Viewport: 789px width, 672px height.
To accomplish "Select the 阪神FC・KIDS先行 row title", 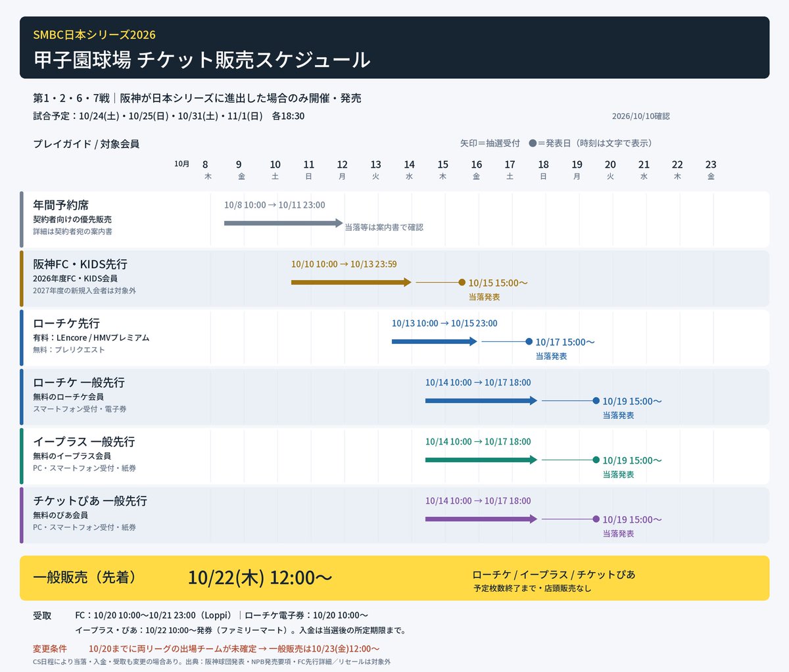I will point(80,264).
